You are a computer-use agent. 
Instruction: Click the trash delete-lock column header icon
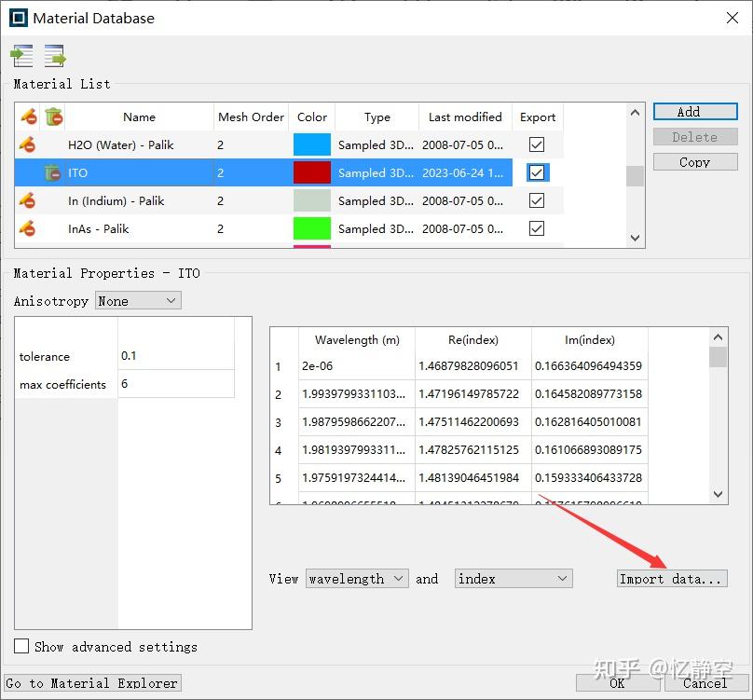click(x=51, y=117)
